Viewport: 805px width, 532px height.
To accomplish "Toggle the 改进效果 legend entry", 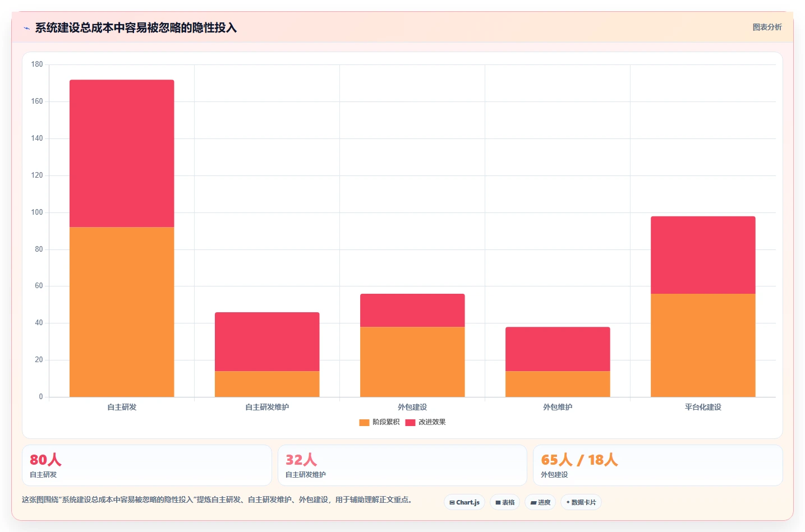I will [426, 422].
